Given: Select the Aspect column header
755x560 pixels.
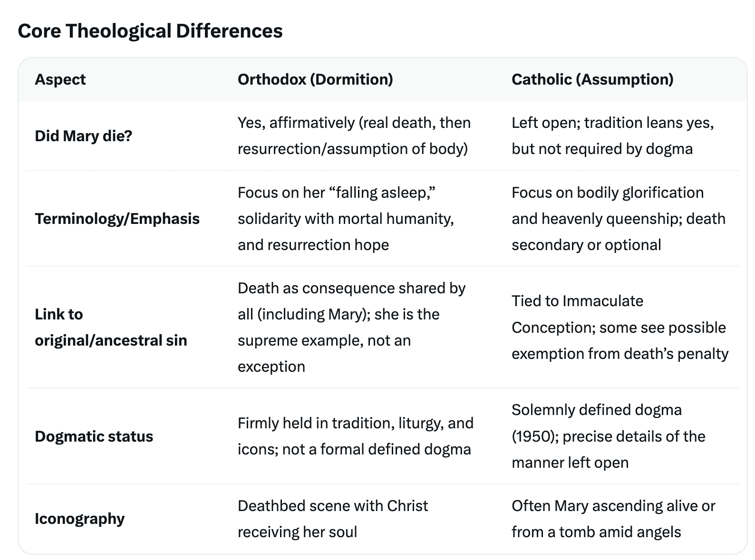Looking at the screenshot, I should tap(60, 79).
